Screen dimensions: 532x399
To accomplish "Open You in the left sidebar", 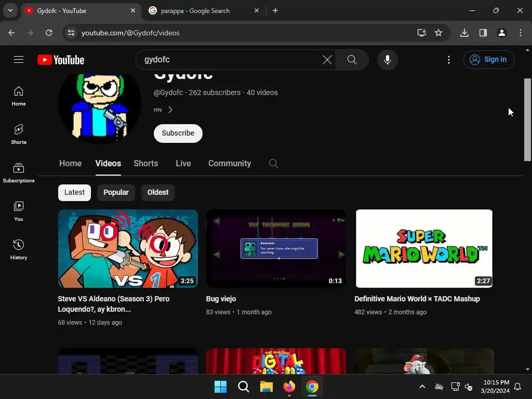I will [x=19, y=211].
